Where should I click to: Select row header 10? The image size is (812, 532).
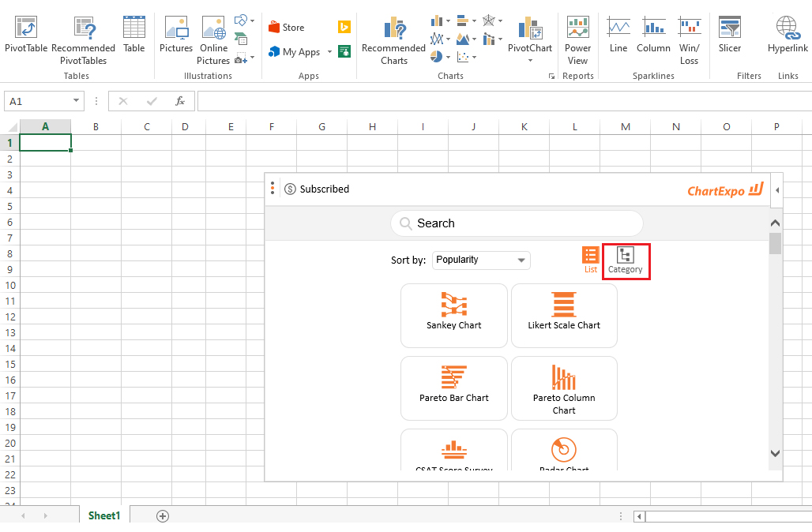coord(10,285)
